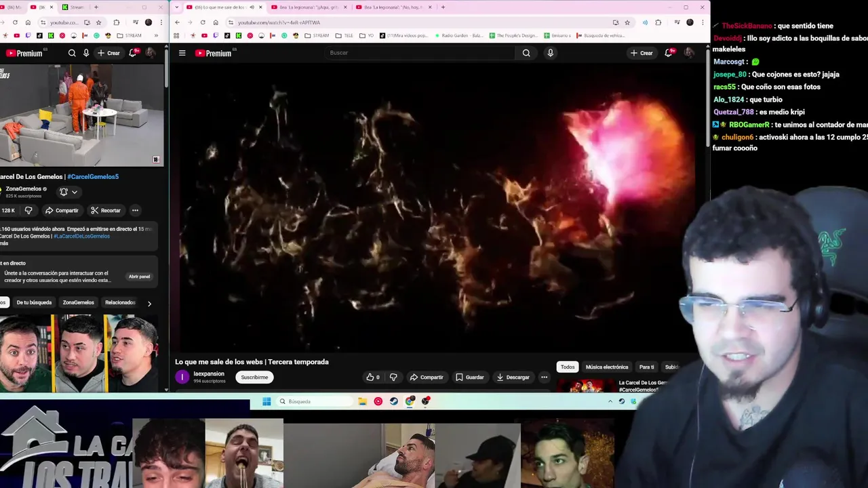Screen dimensions: 868x488
Task: Click the Buscar search field in right window
Action: coord(419,53)
